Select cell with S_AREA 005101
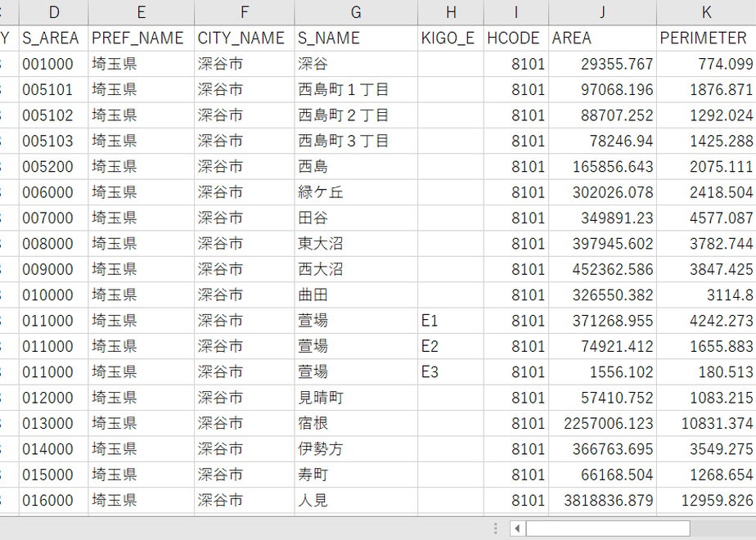The width and height of the screenshot is (756, 540). pos(53,89)
